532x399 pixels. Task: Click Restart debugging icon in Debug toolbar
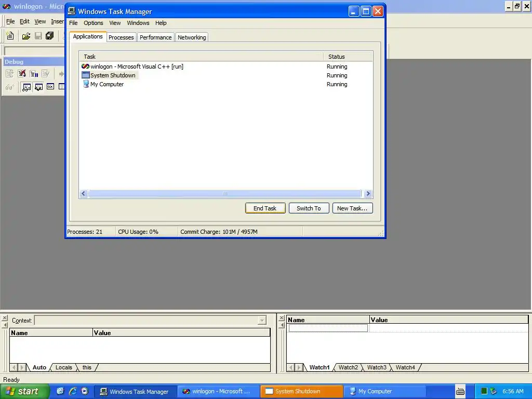9,74
